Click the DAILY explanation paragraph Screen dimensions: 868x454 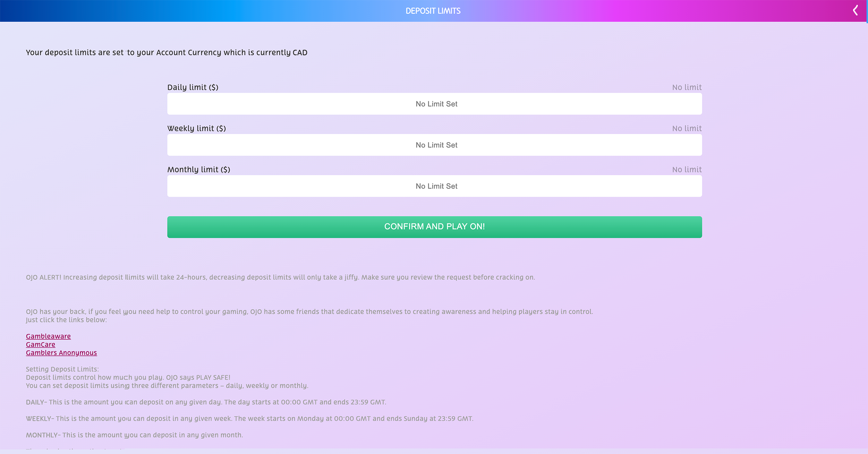[x=206, y=402]
